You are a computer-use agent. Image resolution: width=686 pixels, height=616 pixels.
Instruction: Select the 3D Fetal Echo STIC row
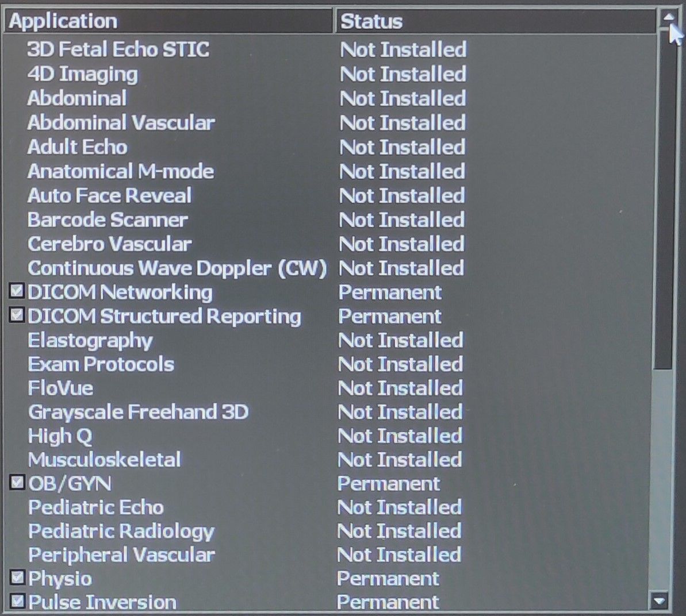tap(118, 49)
